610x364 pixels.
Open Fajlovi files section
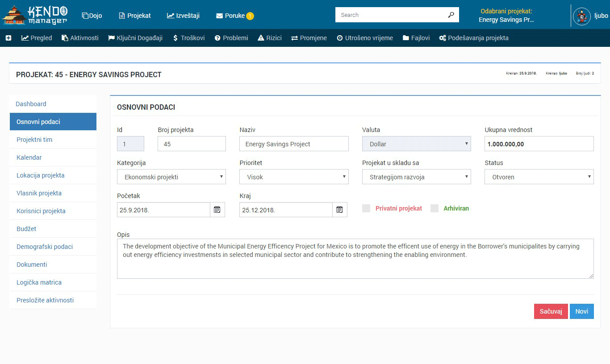point(416,38)
